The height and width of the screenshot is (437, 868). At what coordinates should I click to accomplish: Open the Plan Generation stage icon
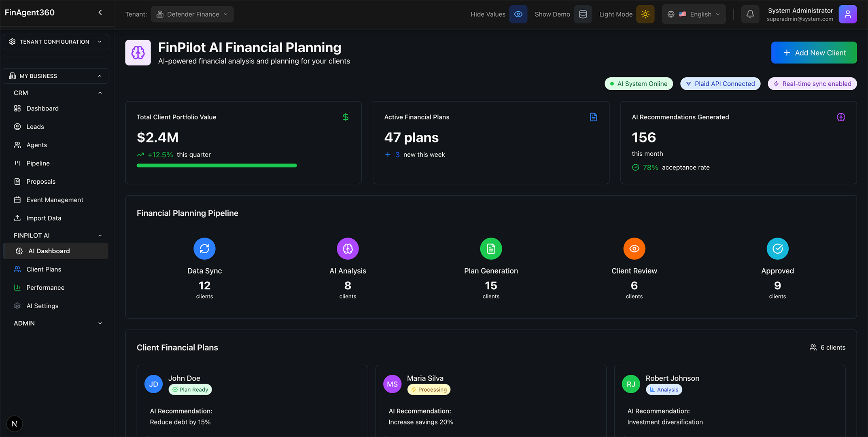pyautogui.click(x=491, y=248)
